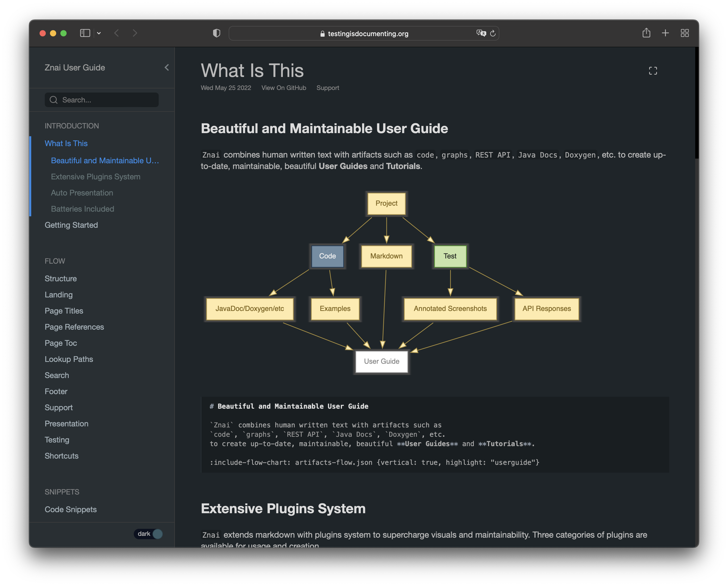Reload the page
Image resolution: width=728 pixels, height=586 pixels.
click(x=493, y=33)
